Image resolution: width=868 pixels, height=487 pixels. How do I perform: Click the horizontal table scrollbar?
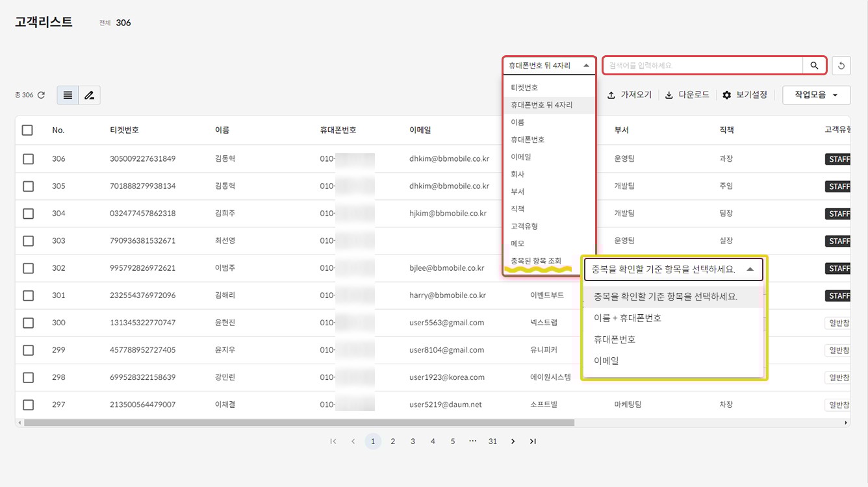pos(299,423)
